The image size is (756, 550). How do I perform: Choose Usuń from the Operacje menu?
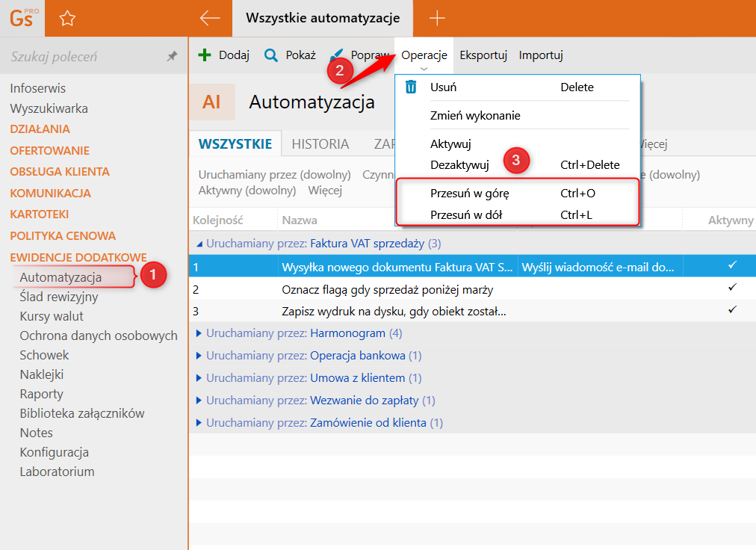click(x=518, y=87)
